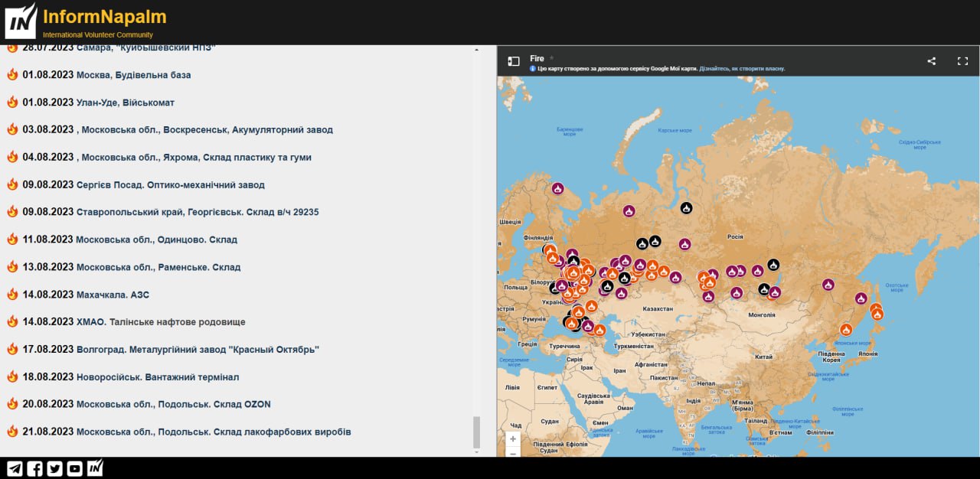Click the list scrollbar thumb
The width and height of the screenshot is (980, 479).
tap(477, 432)
